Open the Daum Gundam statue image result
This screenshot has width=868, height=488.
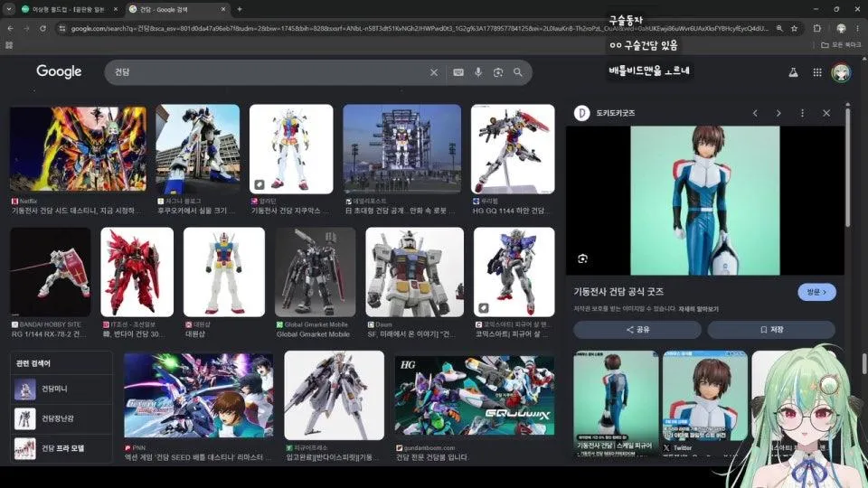pyautogui.click(x=415, y=272)
